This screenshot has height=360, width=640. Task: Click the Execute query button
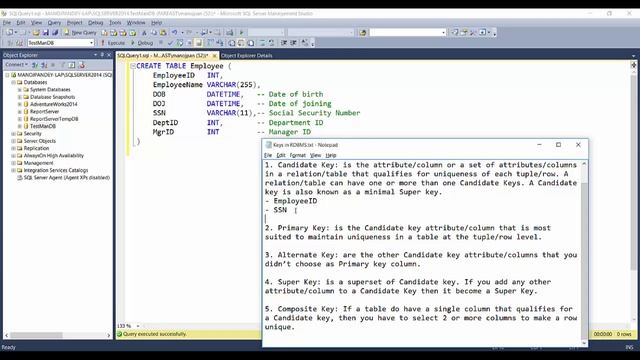click(113, 42)
